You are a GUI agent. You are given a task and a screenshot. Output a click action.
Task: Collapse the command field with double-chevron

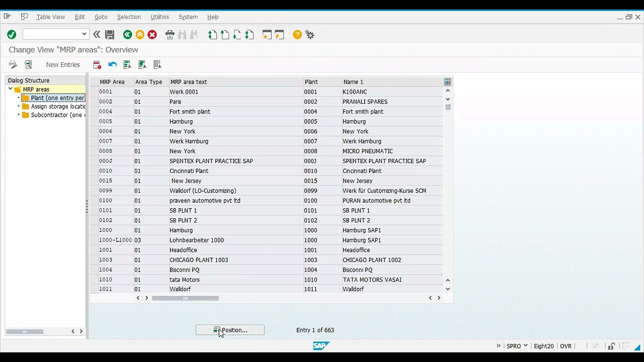click(x=97, y=35)
